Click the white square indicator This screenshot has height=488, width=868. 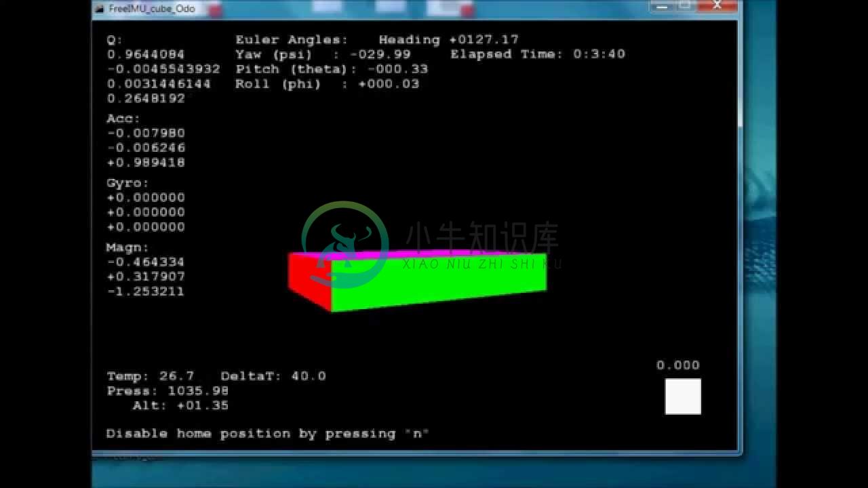[683, 396]
